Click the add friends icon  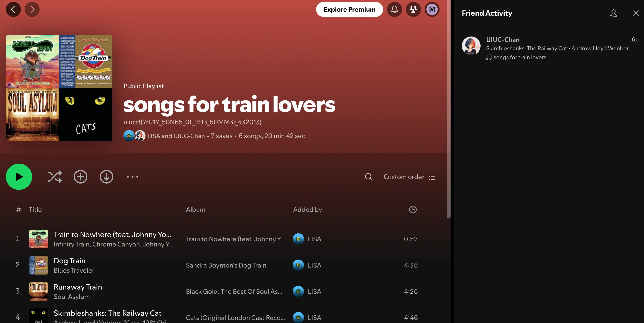pos(613,13)
